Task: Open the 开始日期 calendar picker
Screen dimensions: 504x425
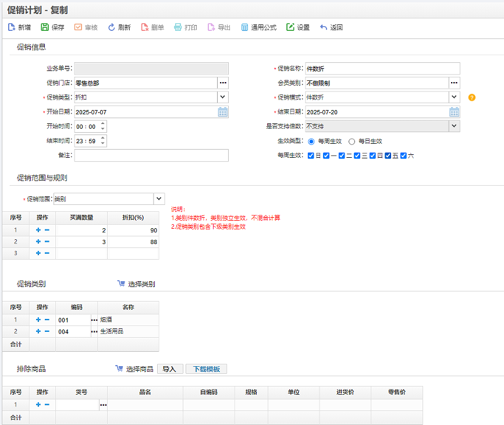Action: tap(223, 112)
